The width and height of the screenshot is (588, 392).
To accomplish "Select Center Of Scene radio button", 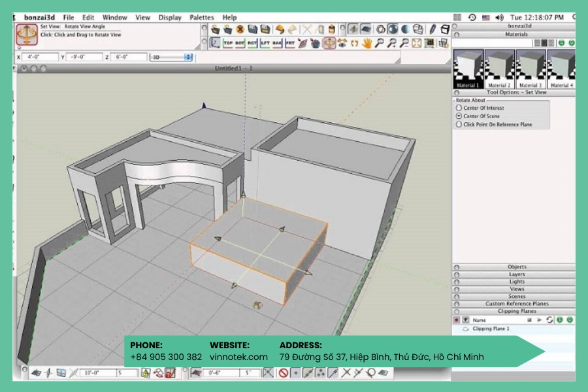I will pyautogui.click(x=459, y=116).
